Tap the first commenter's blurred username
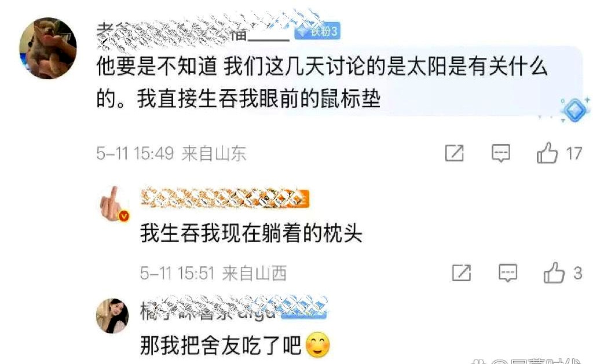Image resolution: width=593 pixels, height=364 pixels. pyautogui.click(x=193, y=32)
